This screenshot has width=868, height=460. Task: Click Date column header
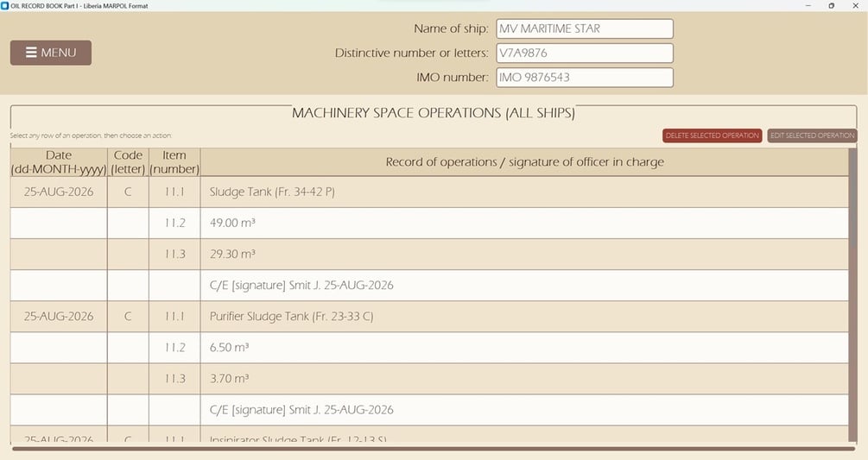59,162
